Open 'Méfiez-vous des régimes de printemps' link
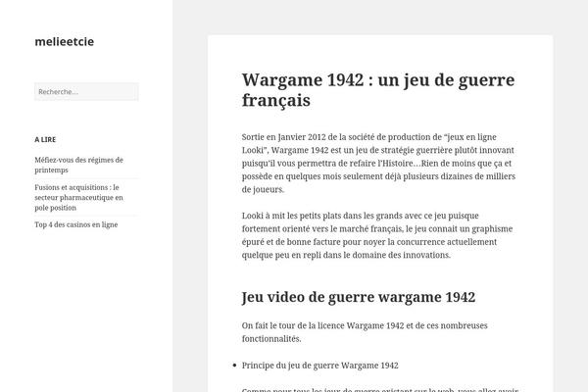 [x=78, y=165]
